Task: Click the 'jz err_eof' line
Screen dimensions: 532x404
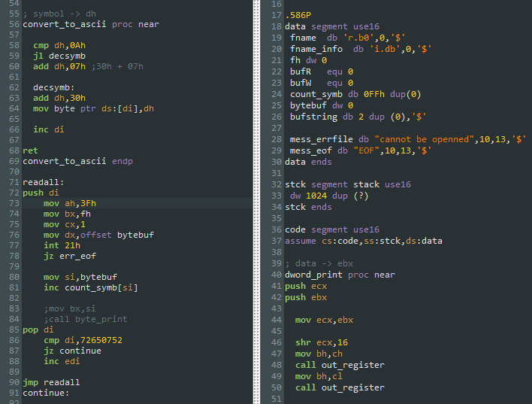Action: tap(70, 257)
